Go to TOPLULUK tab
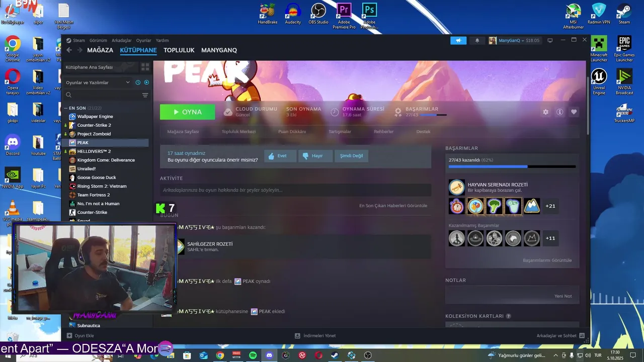This screenshot has width=644, height=362. pos(179,50)
